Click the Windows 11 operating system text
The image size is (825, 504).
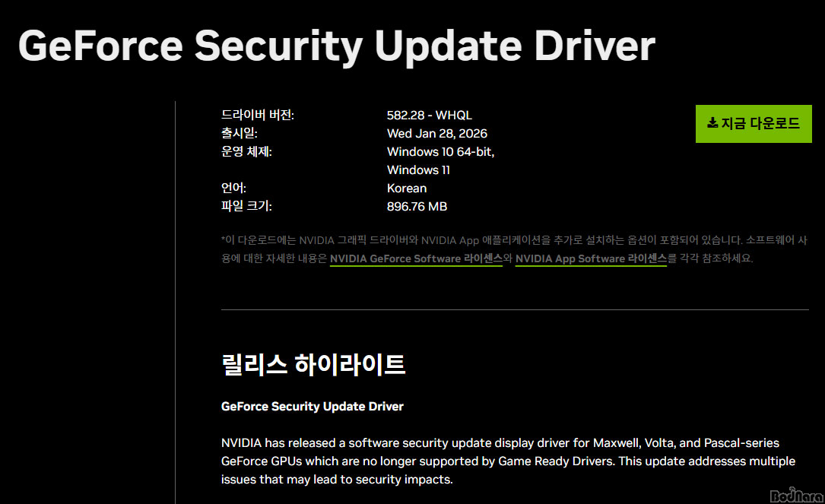pyautogui.click(x=418, y=170)
